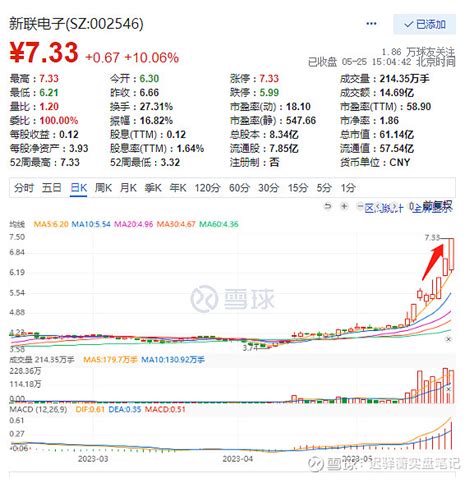The height and width of the screenshot is (478, 474).
Task: Click the stock title 新联电子(SZ:002546)
Action: 76,24
